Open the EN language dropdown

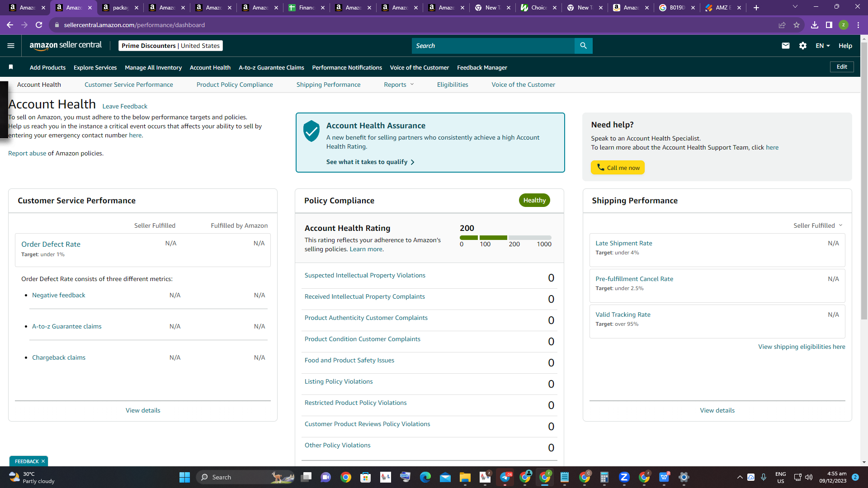click(823, 46)
